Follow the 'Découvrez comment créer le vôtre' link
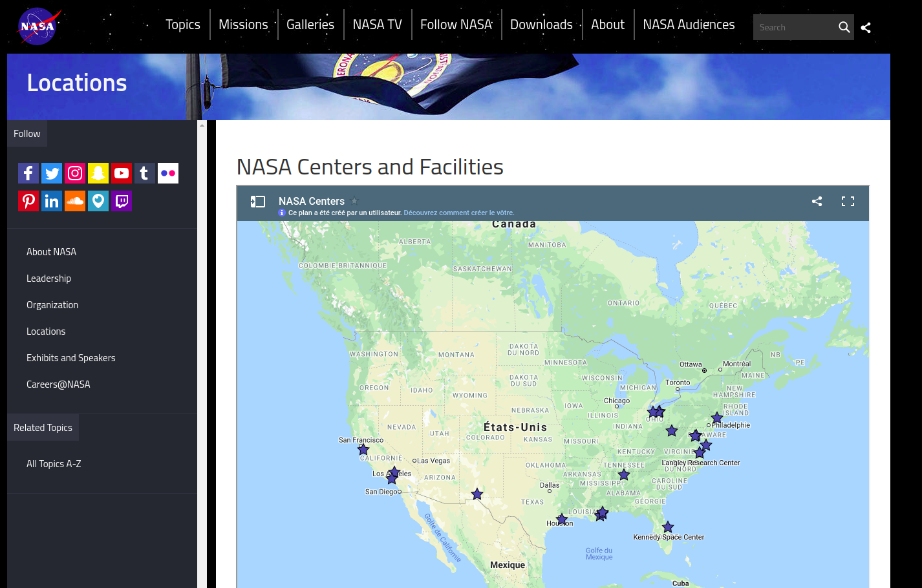Screen dimensions: 922x588 [458, 213]
